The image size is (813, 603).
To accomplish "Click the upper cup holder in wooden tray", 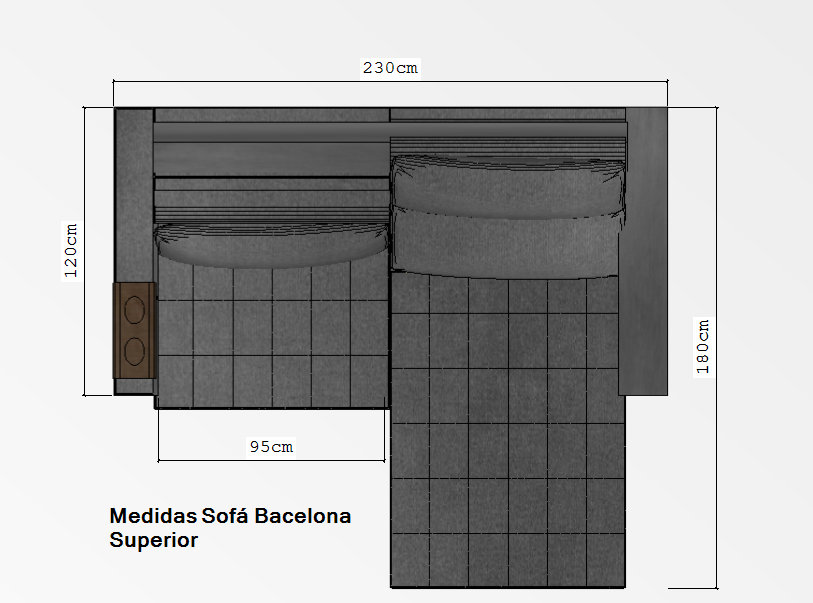I will 133,310.
